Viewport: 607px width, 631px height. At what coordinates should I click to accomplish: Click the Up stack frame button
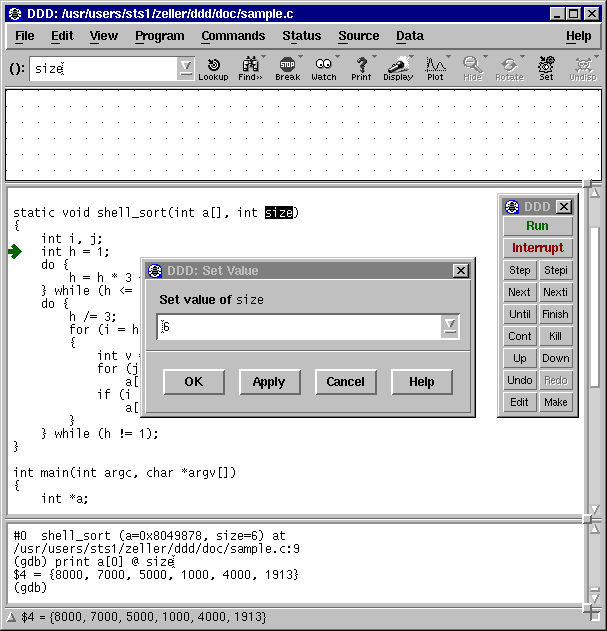[x=520, y=358]
